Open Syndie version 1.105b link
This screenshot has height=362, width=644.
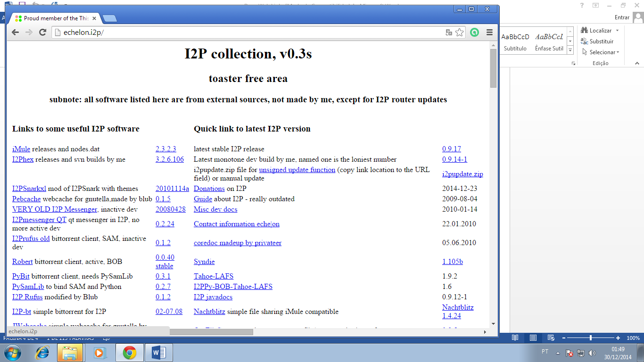pos(453,262)
